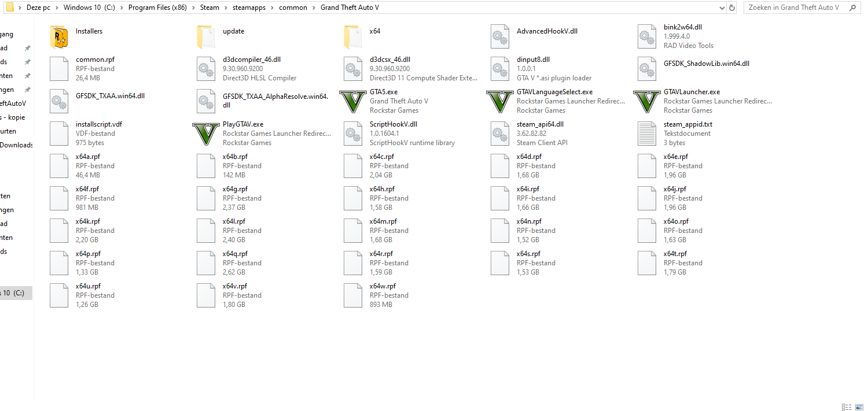Select the GFSDK_TXAA.win64.dll icon
868x411 pixels.
point(59,101)
